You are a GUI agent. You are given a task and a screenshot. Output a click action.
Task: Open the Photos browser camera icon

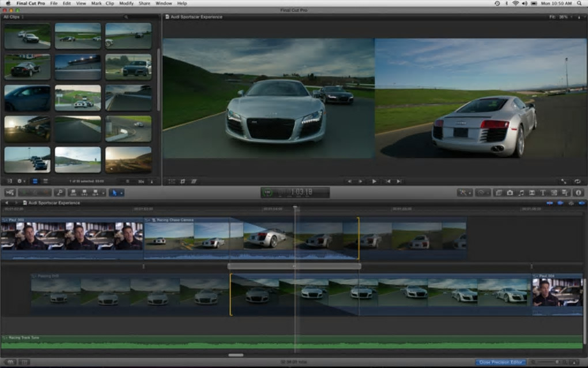(x=510, y=193)
